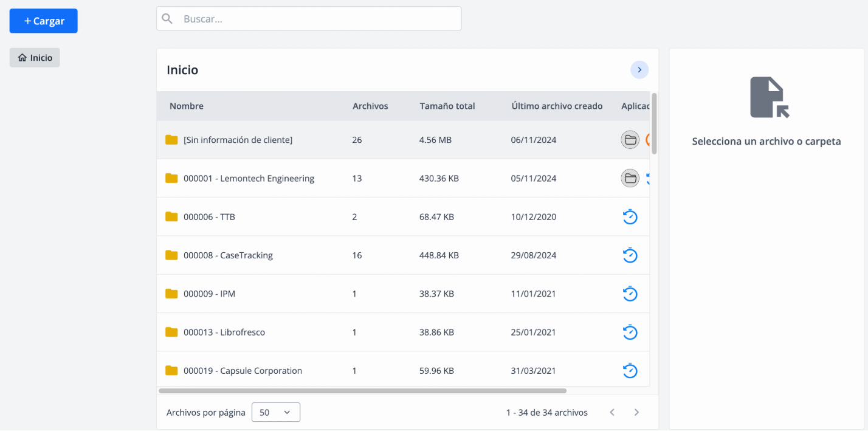Sort by the Nombre column header
The image size is (868, 431).
[x=187, y=106]
